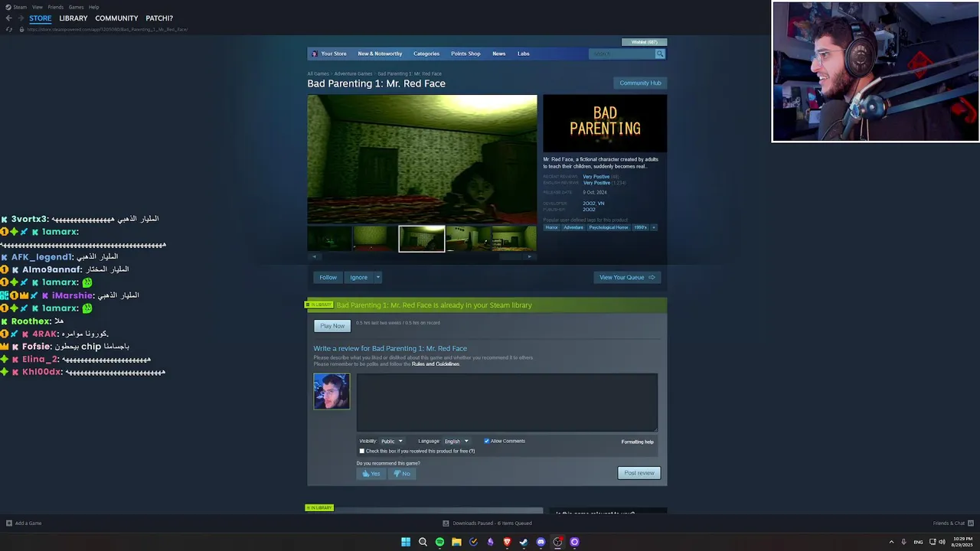980x551 pixels.
Task: Click the thumbs-up Yes recommendation button
Action: pyautogui.click(x=371, y=474)
